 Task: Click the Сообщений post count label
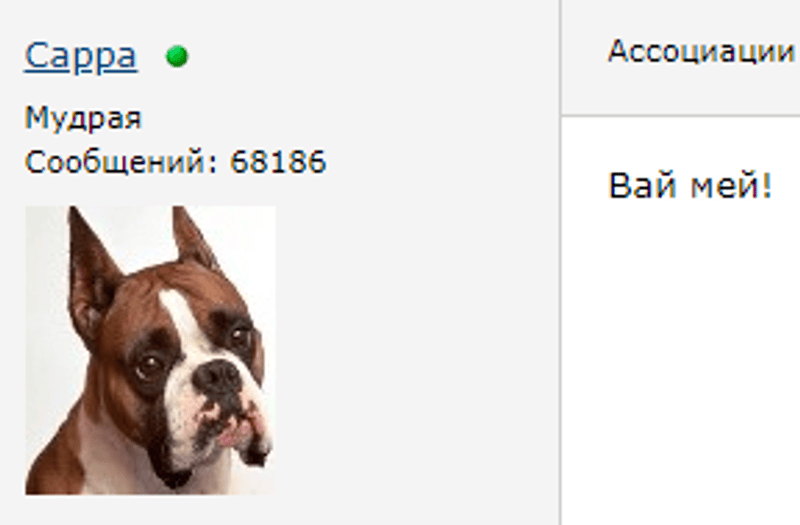[x=121, y=162]
